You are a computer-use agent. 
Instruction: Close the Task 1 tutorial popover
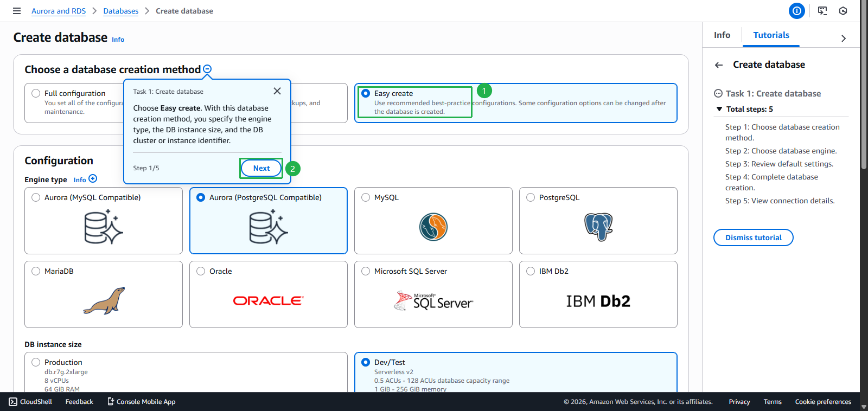point(277,91)
